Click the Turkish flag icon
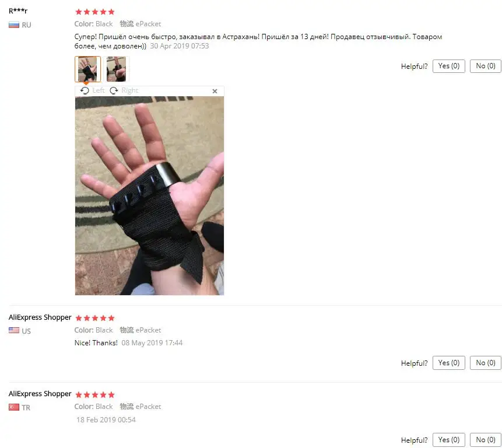The width and height of the screenshot is (502, 448). click(x=14, y=407)
